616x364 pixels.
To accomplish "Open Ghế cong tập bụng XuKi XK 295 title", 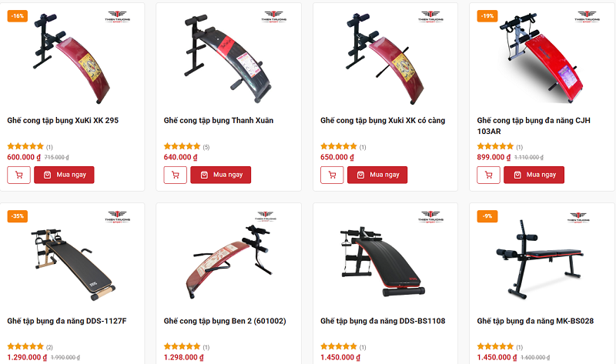I will pos(63,121).
